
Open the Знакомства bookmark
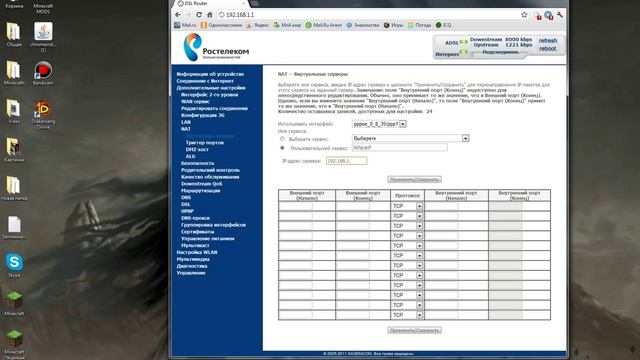tap(362, 25)
